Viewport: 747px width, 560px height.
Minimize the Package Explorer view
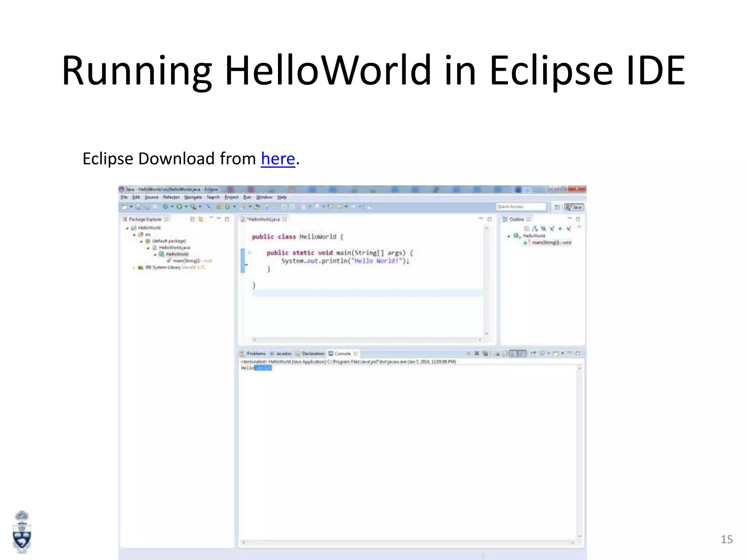tap(218, 219)
